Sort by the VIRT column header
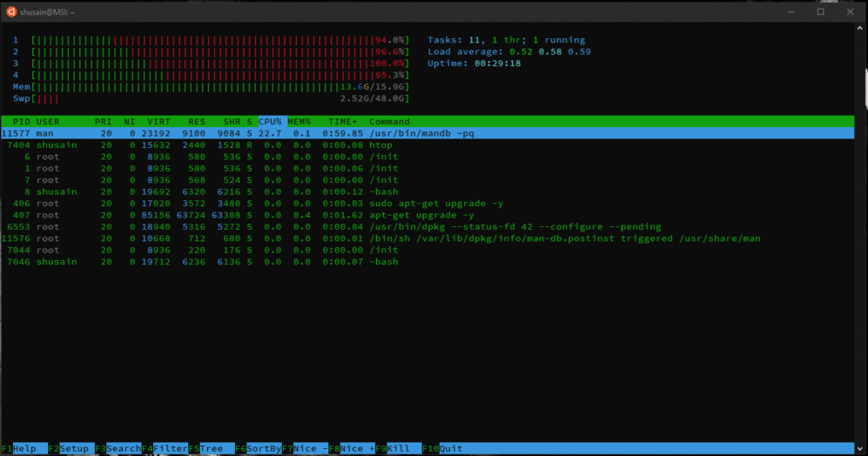Image resolution: width=868 pixels, height=456 pixels. (x=158, y=122)
